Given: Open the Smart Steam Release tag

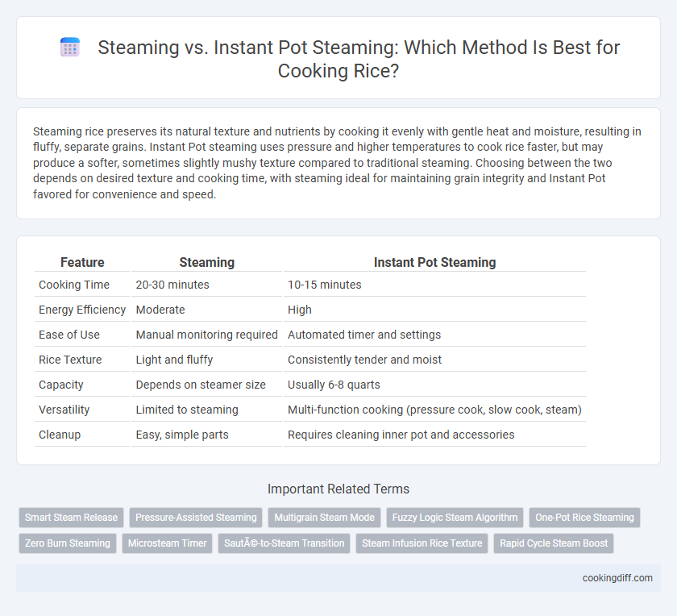Looking at the screenshot, I should (x=71, y=518).
